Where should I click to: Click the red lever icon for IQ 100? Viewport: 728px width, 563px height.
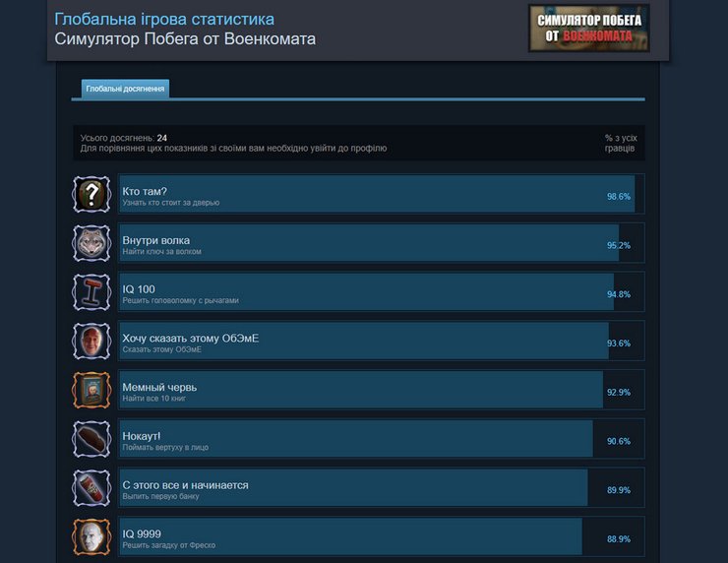tap(91, 291)
